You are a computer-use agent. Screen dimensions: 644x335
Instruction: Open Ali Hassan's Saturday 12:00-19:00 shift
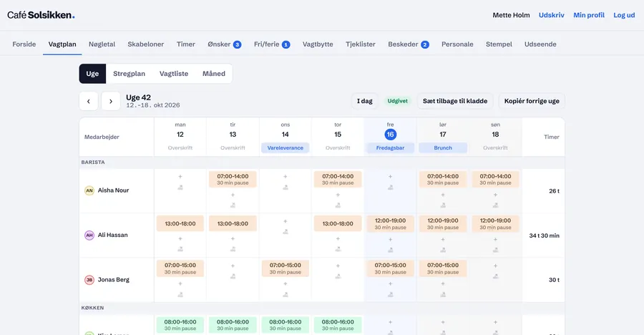(443, 223)
